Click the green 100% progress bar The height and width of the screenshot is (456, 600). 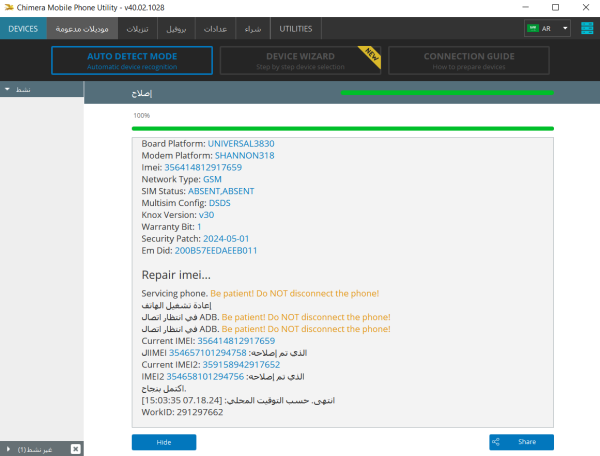(342, 129)
